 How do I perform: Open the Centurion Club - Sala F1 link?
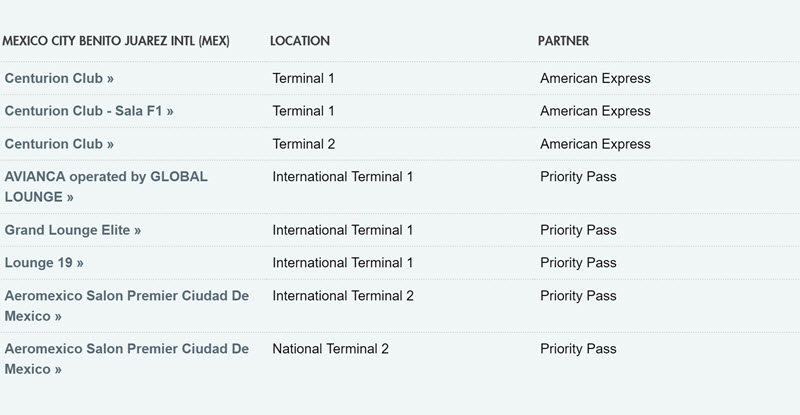[x=89, y=111]
